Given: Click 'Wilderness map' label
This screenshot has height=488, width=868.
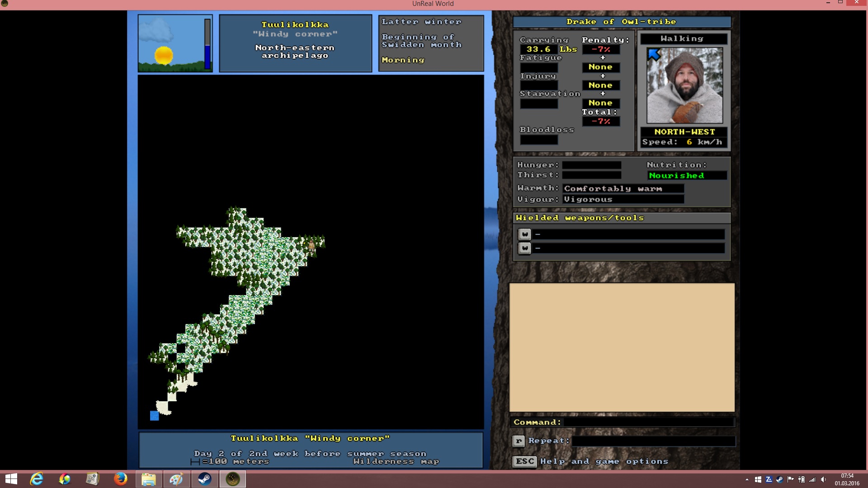Looking at the screenshot, I should [396, 461].
